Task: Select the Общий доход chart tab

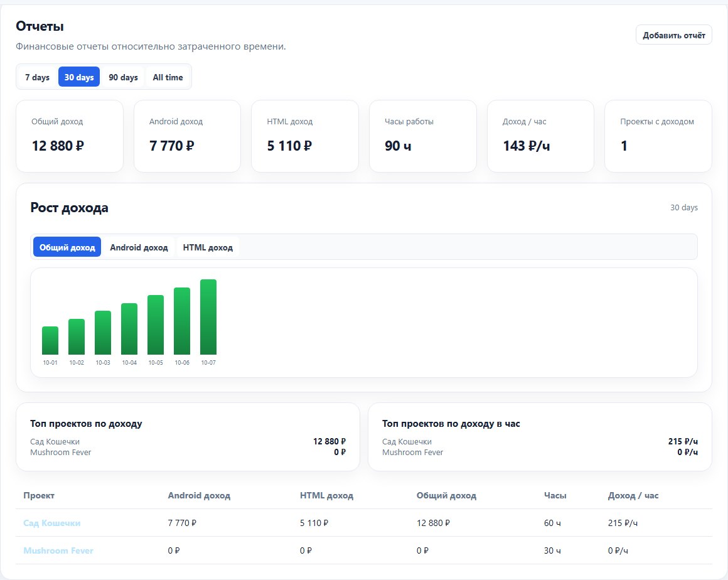Action: [67, 247]
